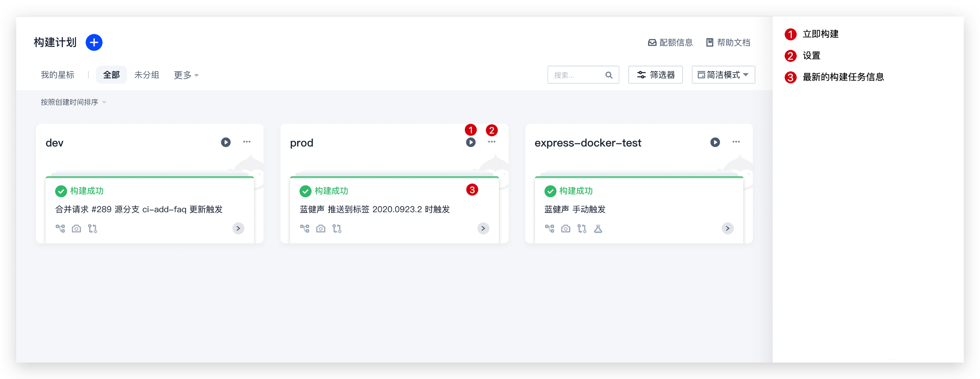980x379 pixels.
Task: Open 配额信息 quota information
Action: click(x=670, y=43)
